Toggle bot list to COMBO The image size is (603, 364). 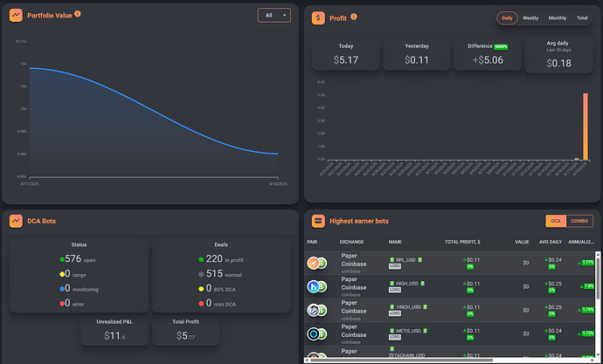(x=580, y=222)
